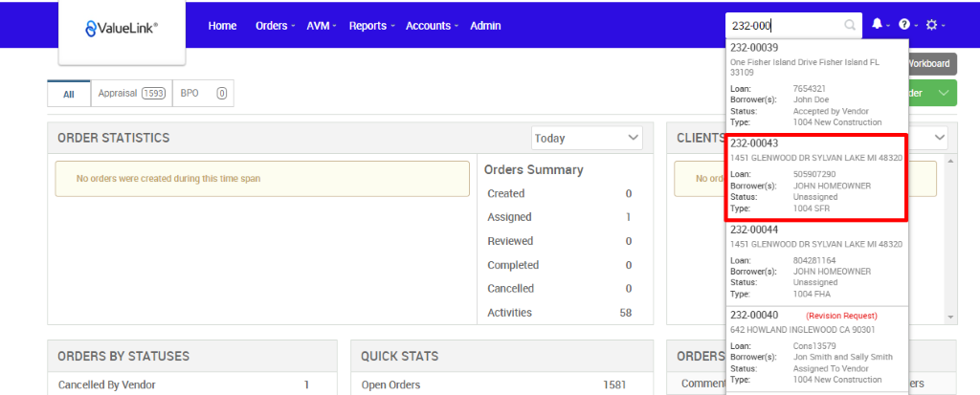
Task: Click the ValueLink logo
Action: 122,28
